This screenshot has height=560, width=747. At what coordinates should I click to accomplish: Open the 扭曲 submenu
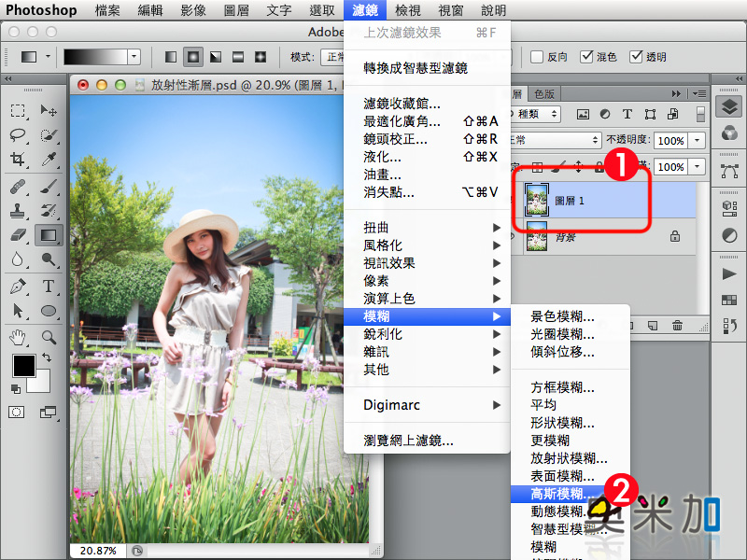point(427,228)
